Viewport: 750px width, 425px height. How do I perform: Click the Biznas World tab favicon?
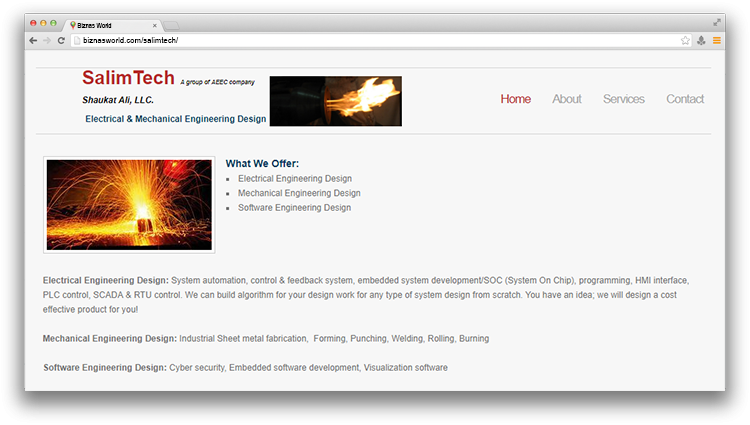click(73, 25)
